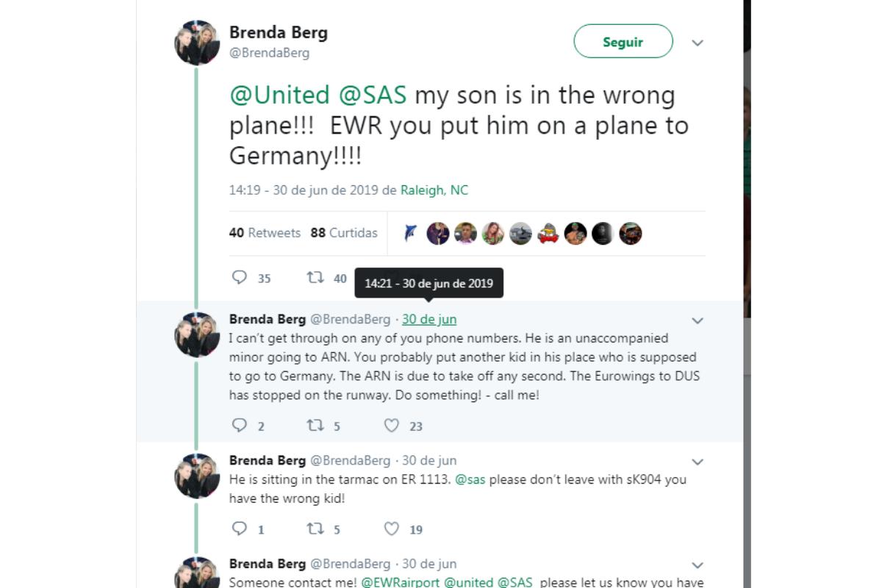Expand options chevron on second tweet
The height and width of the screenshot is (588, 882).
[698, 320]
